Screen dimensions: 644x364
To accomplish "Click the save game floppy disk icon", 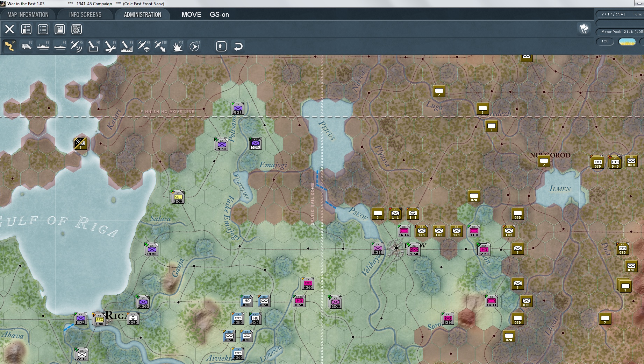I will tap(60, 29).
